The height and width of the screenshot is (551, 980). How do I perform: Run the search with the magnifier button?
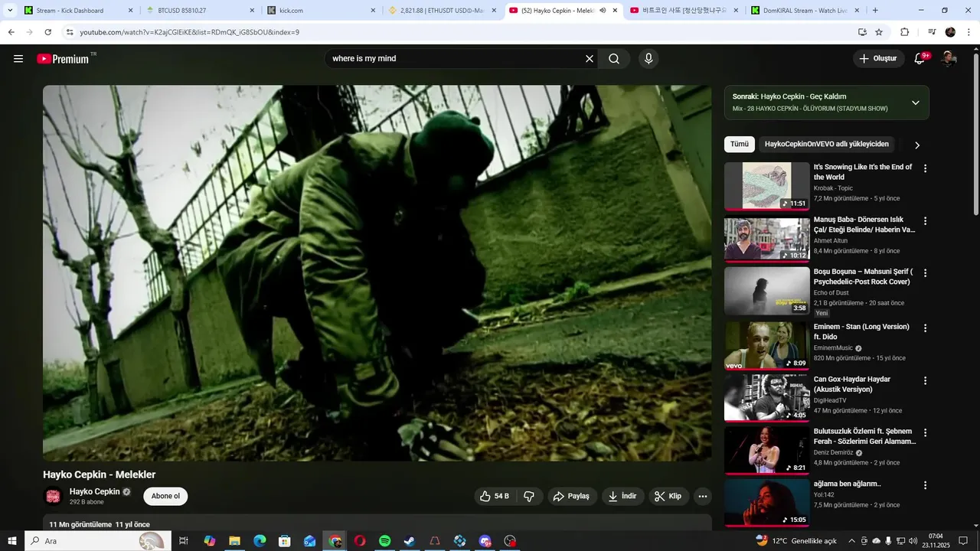pos(614,59)
